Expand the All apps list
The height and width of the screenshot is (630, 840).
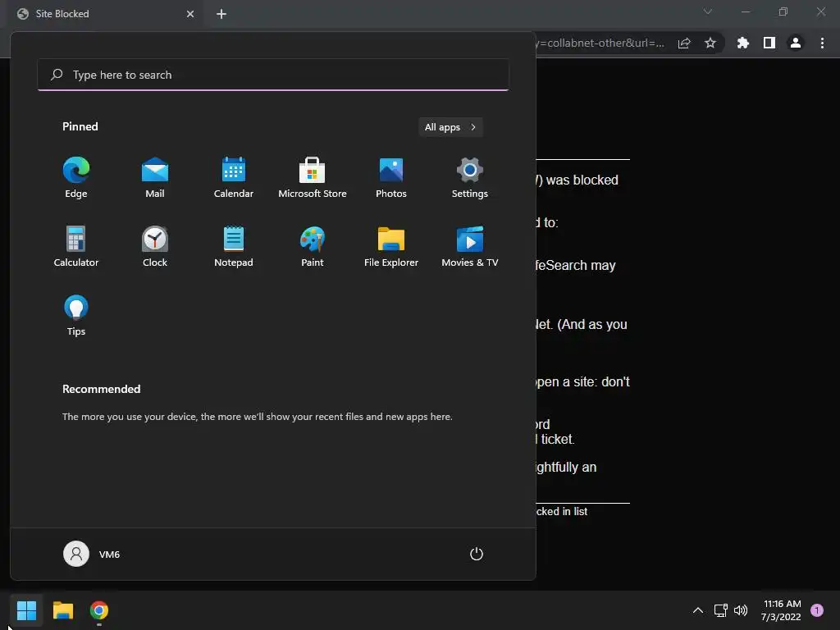click(x=450, y=127)
